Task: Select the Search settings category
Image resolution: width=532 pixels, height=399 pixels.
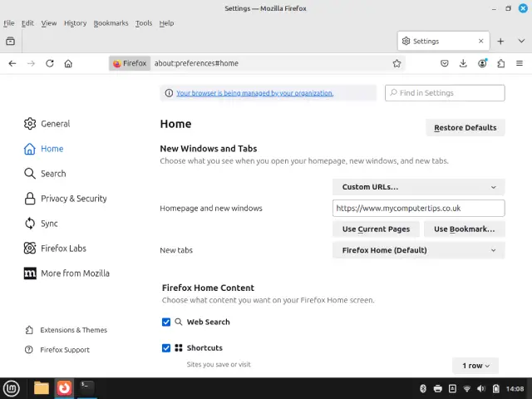Action: pos(45,174)
